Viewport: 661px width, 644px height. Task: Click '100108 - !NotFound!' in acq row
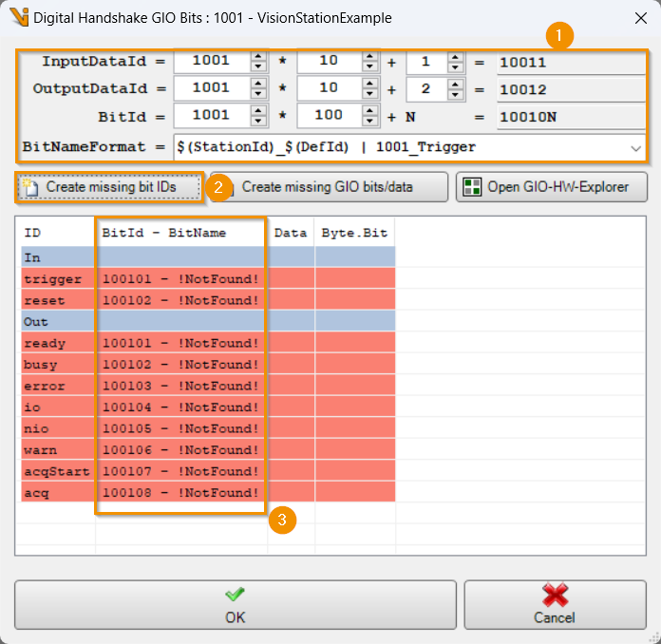coord(180,493)
